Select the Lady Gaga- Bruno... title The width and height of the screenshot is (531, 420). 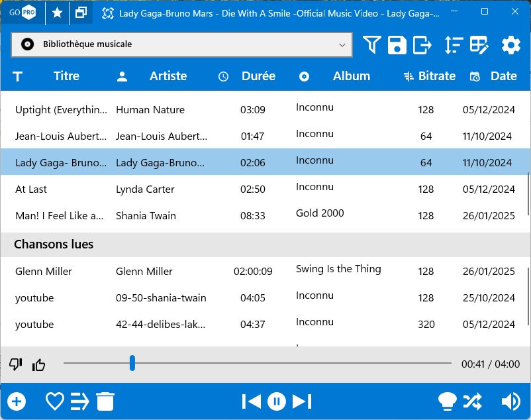click(61, 163)
